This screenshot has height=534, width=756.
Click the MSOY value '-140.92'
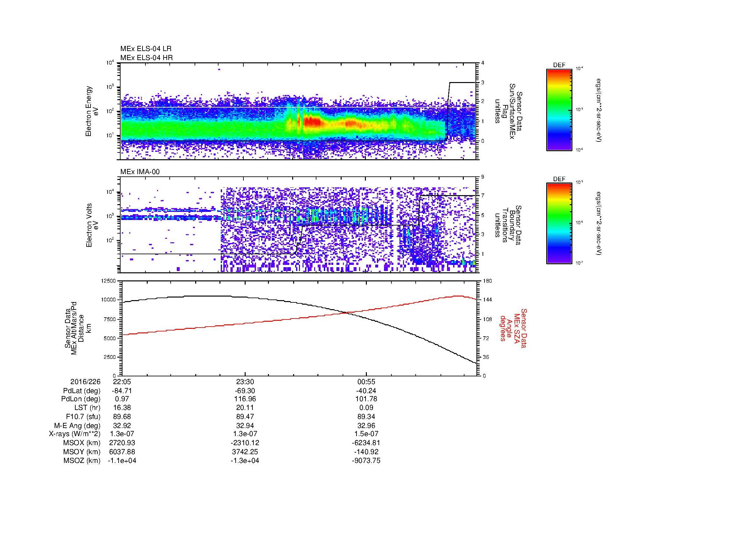(366, 452)
